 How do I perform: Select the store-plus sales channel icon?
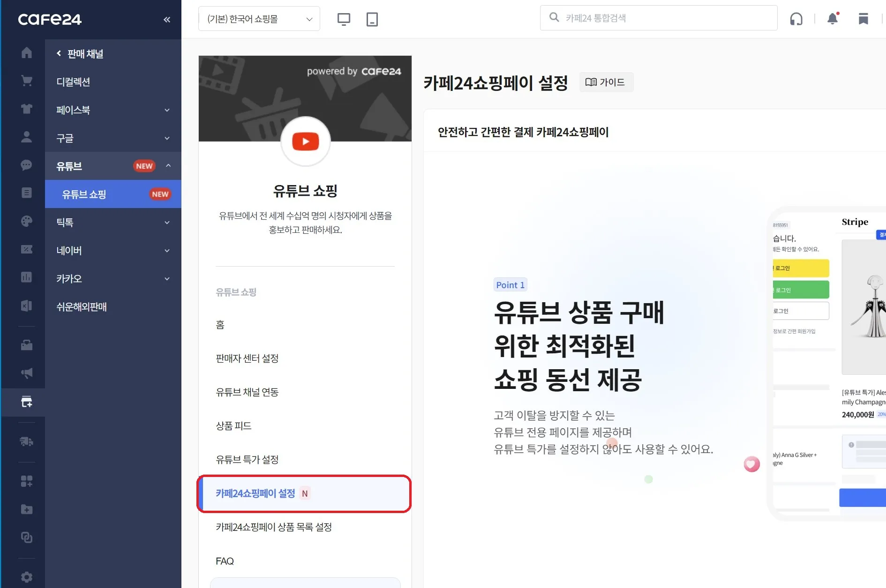pyautogui.click(x=27, y=402)
